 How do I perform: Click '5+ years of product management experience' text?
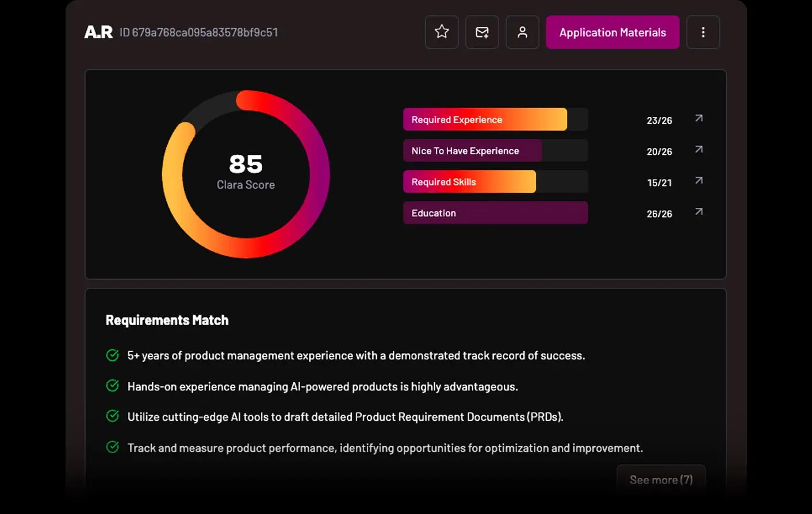pos(240,356)
